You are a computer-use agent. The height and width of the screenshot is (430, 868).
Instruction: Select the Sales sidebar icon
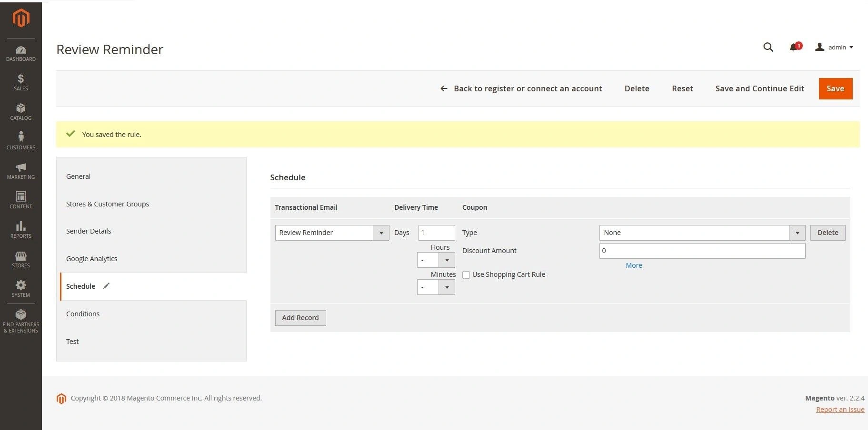20,82
